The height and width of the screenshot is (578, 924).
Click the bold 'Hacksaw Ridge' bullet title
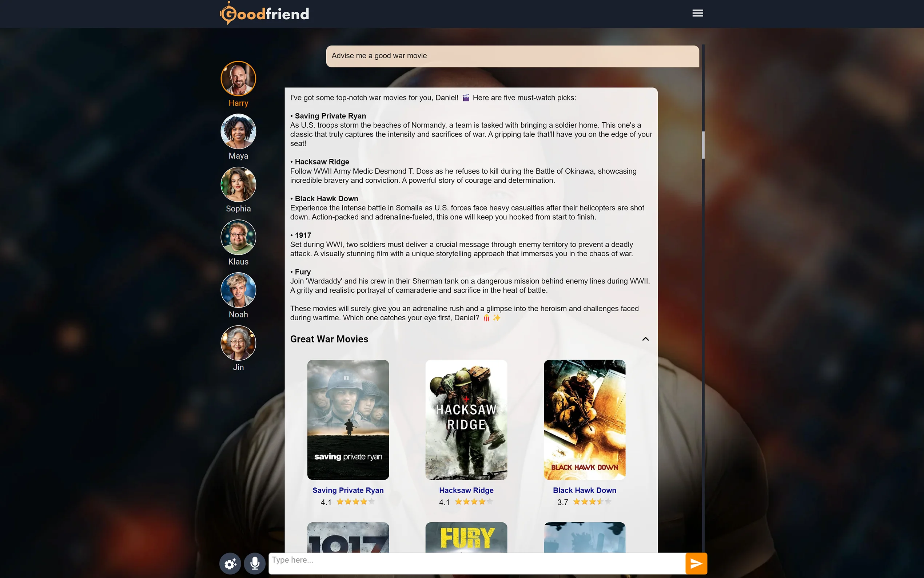pyautogui.click(x=322, y=162)
